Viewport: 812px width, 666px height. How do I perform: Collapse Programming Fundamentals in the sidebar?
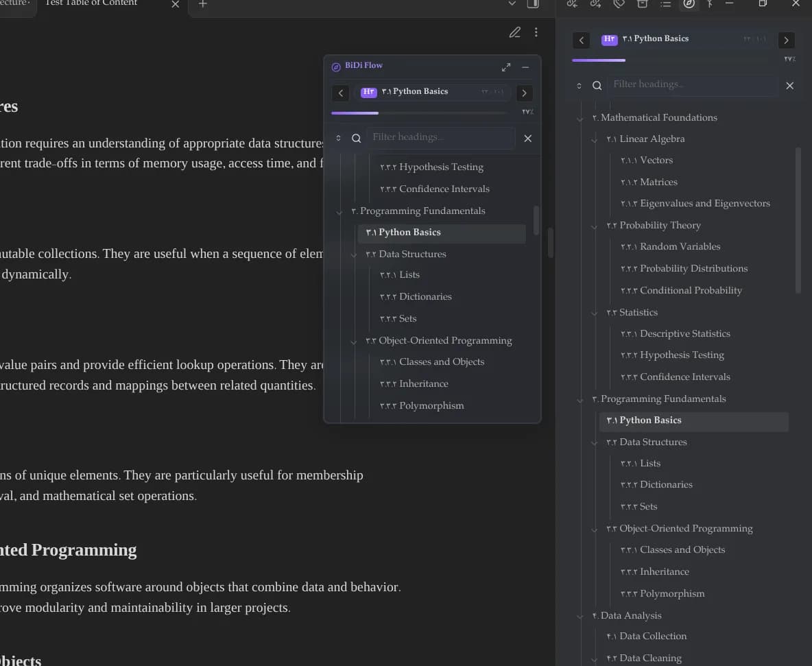580,400
